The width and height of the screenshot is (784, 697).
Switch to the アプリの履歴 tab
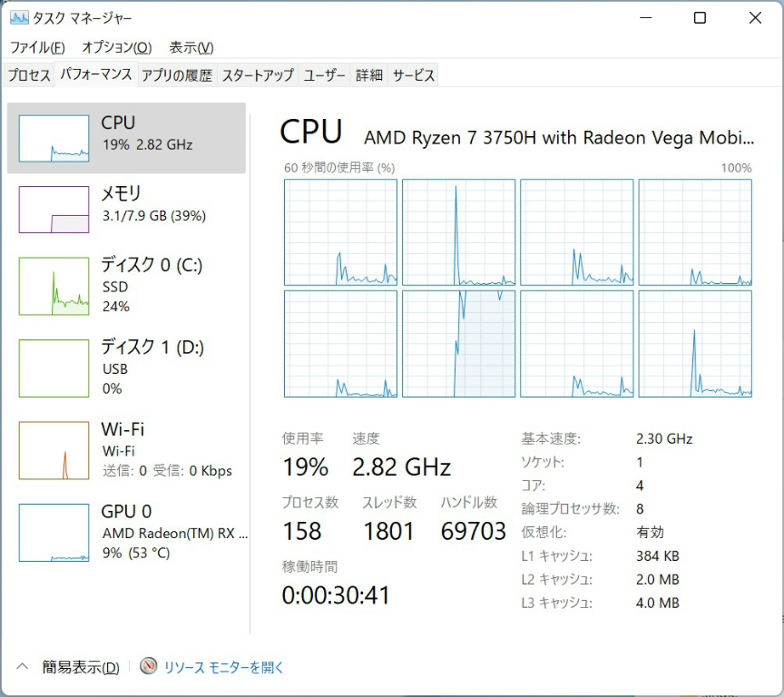[177, 75]
